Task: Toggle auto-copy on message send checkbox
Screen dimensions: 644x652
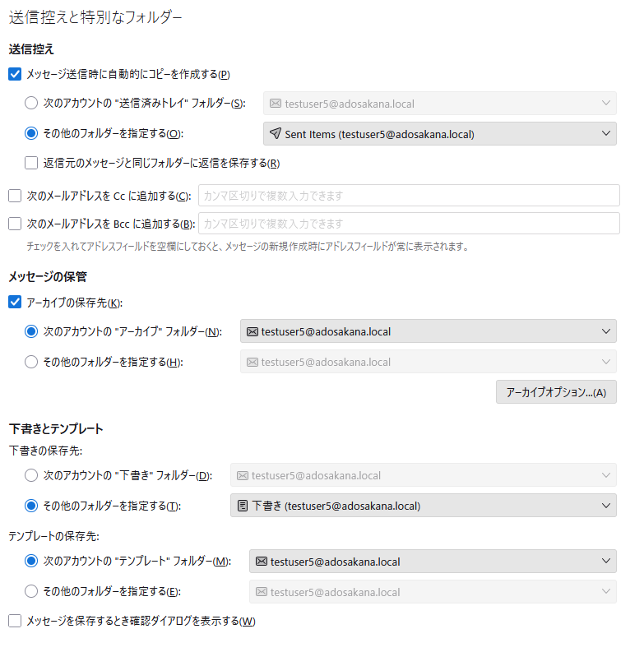Action: tap(14, 74)
